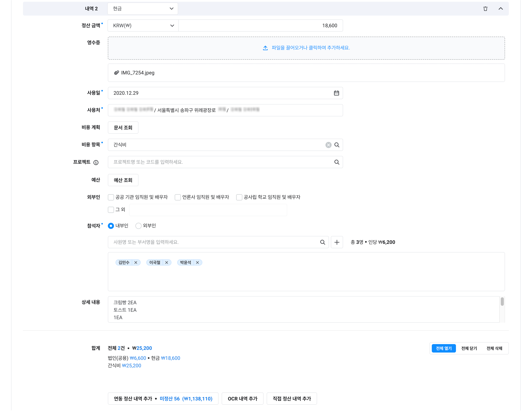Remove 김민수 from attendees
Screen dimensions: 532x411
pyautogui.click(x=136, y=263)
